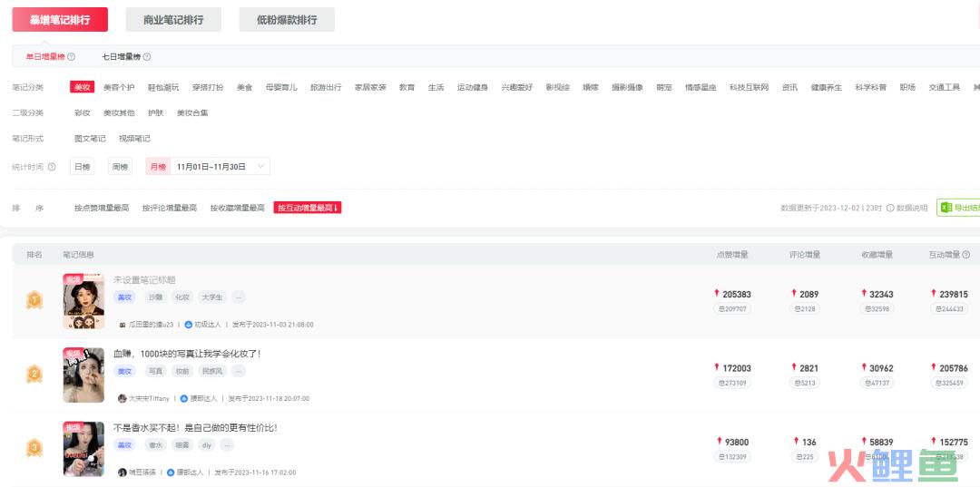Viewport: 980px width, 487px height.
Task: Click the info icon before 数据说明
Action: [890, 209]
